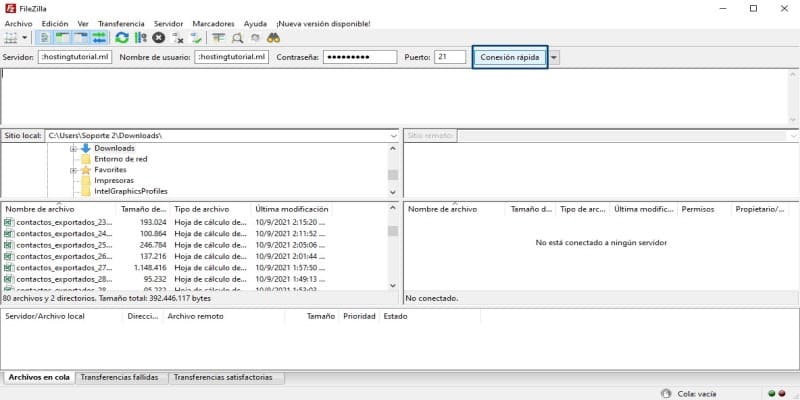Click the Conexión rápida button
Image resolution: width=800 pixels, height=400 pixels.
click(x=510, y=57)
